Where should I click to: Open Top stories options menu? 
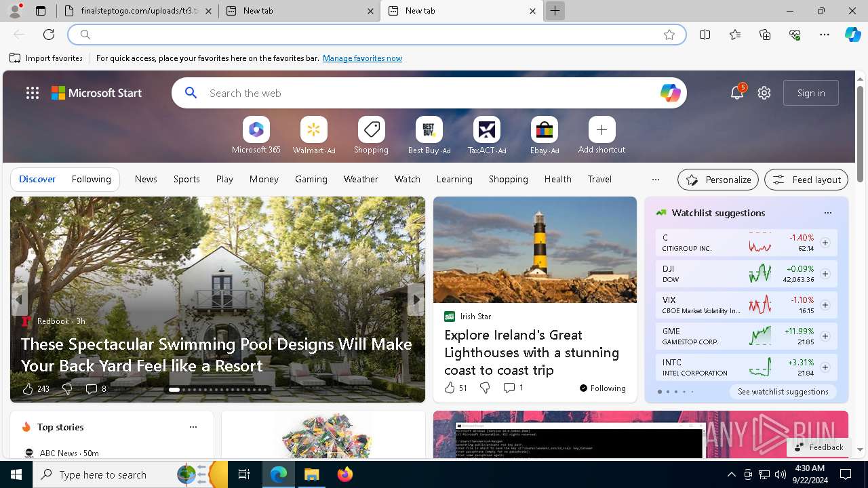click(x=193, y=427)
